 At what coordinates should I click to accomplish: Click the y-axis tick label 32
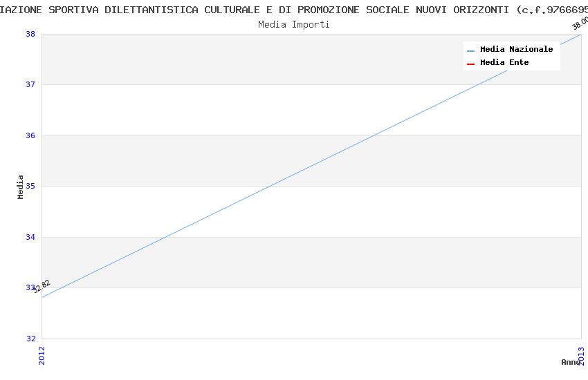[x=31, y=339]
